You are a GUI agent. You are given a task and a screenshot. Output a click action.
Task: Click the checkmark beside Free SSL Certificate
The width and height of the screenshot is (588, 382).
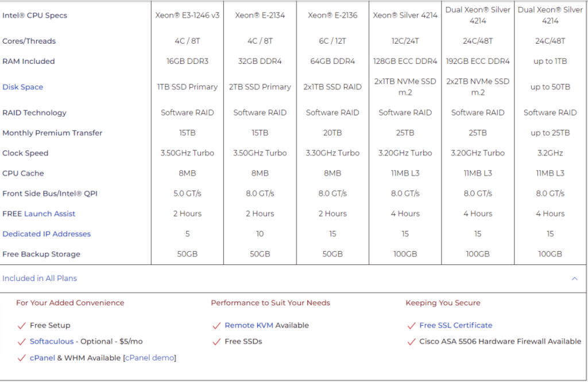click(x=412, y=325)
